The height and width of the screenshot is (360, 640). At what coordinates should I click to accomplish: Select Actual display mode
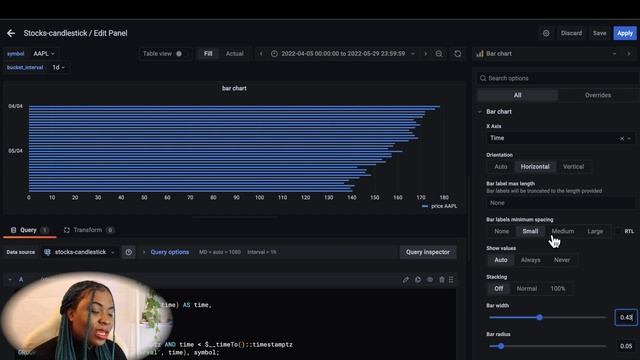(x=235, y=54)
